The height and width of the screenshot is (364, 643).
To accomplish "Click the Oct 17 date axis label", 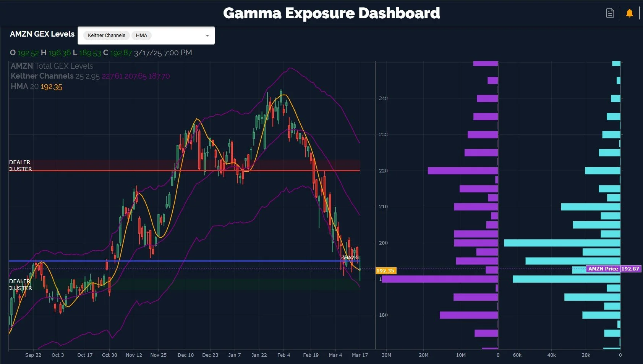I will [85, 355].
